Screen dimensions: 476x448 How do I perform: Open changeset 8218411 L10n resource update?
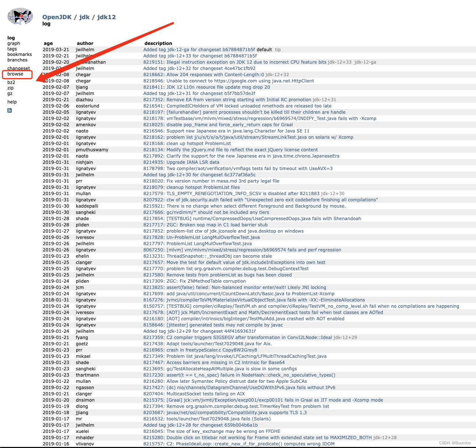[x=207, y=87]
